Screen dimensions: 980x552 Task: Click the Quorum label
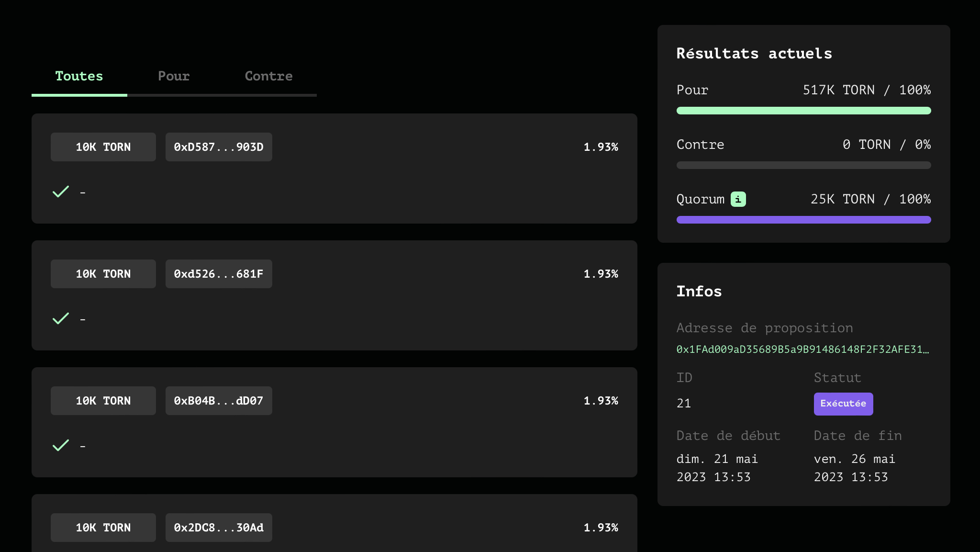click(701, 199)
